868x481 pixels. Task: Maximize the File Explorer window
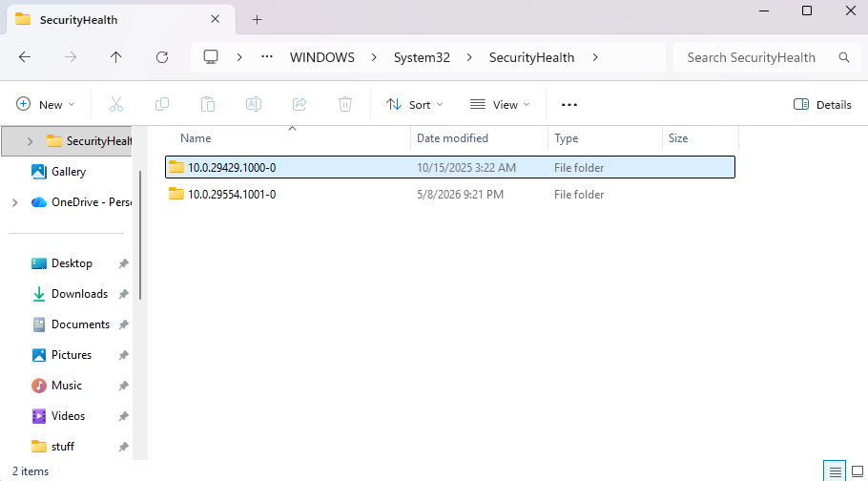807,10
